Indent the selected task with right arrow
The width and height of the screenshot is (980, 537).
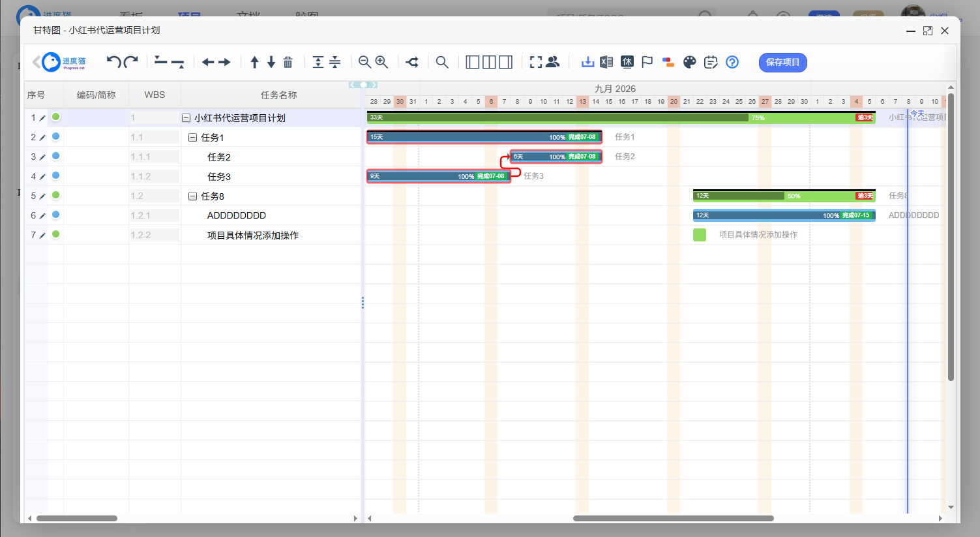(x=224, y=62)
